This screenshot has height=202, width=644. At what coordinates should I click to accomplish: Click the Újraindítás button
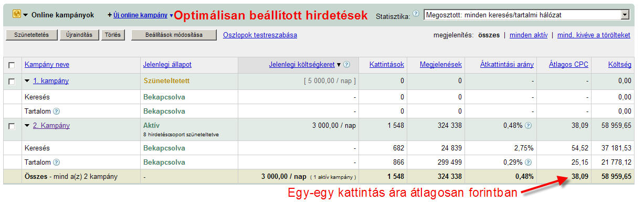click(x=79, y=35)
